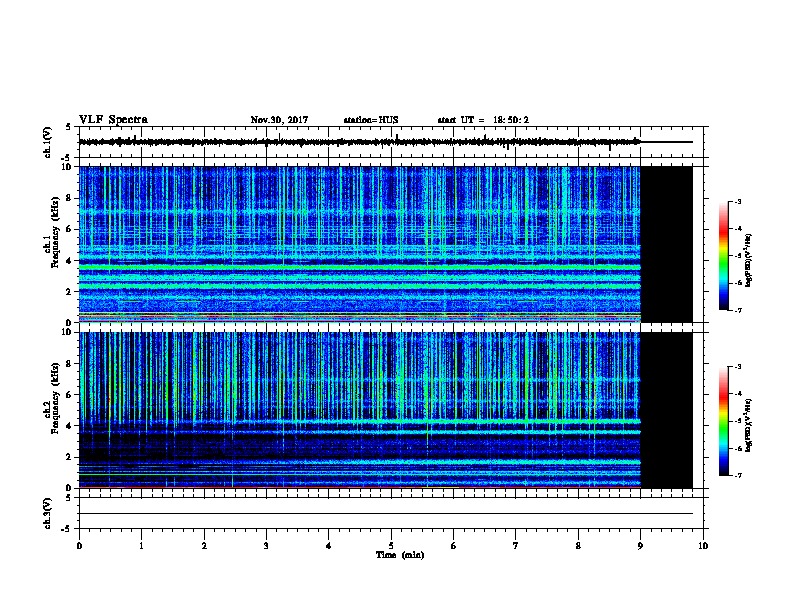Select the ch.2 "Frequency (kHz)" axis label
792x612 pixels.
tap(55, 398)
